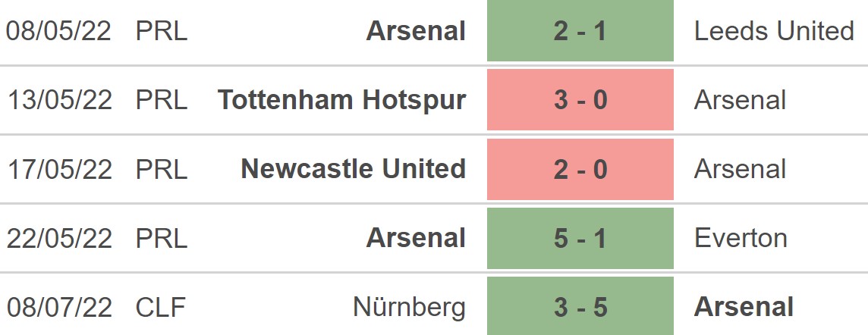Click the CLF competition label
Viewport: 868px width, 335px height.
point(161,307)
